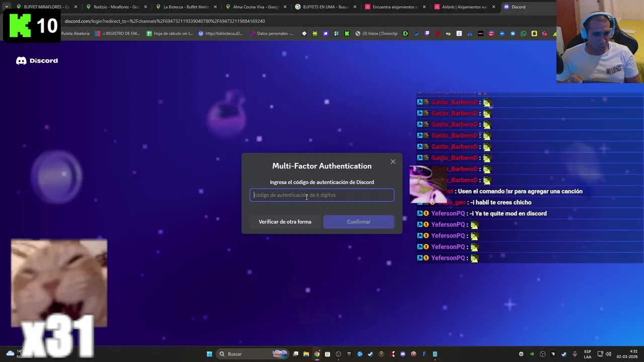Open the ESP LAA language switcher
Image resolution: width=644 pixels, height=362 pixels.
[588, 354]
